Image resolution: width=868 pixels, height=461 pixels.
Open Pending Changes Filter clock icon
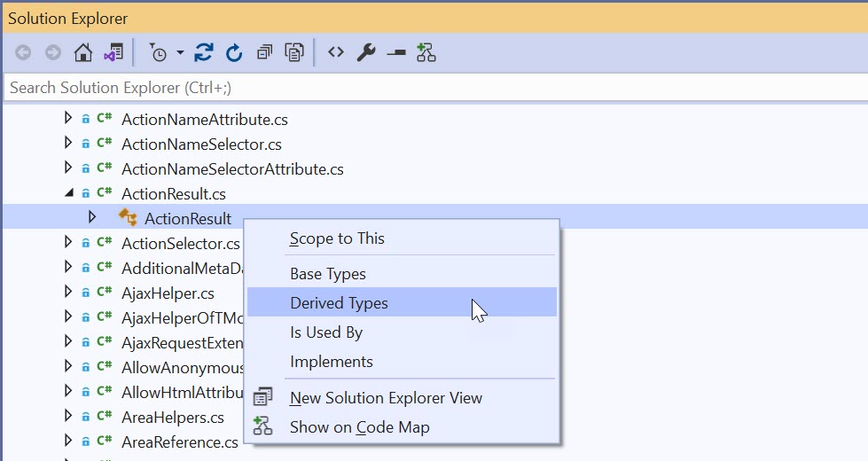(x=158, y=52)
